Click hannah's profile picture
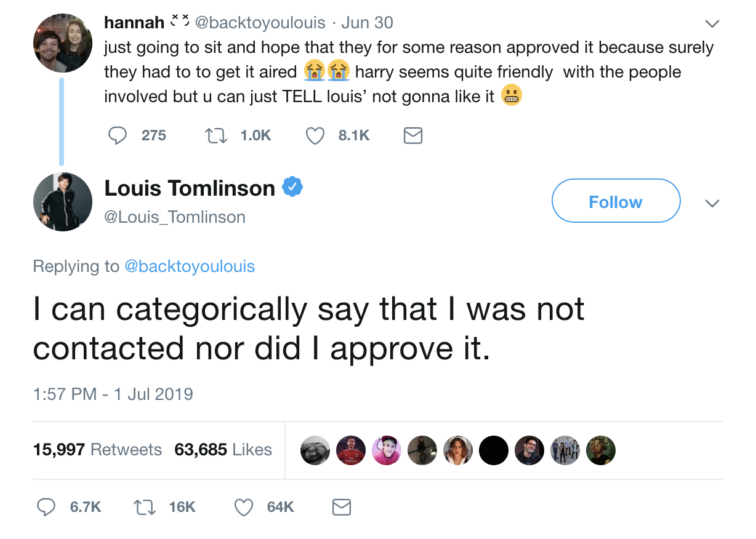 tap(62, 42)
